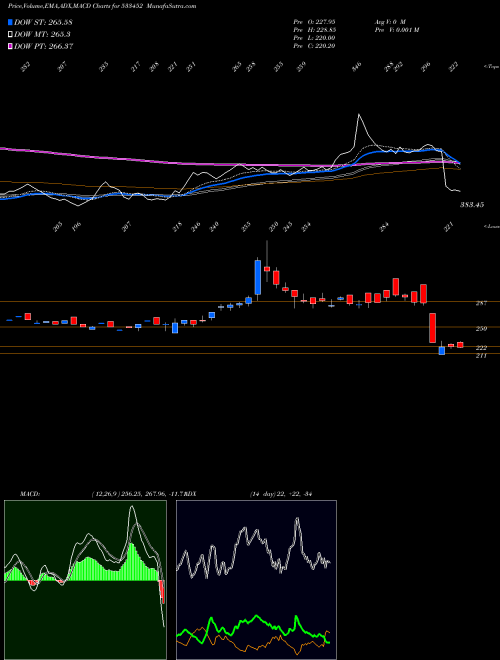Click the 221 low label above the last candles
Screen dimensions: 500x660
click(x=450, y=227)
